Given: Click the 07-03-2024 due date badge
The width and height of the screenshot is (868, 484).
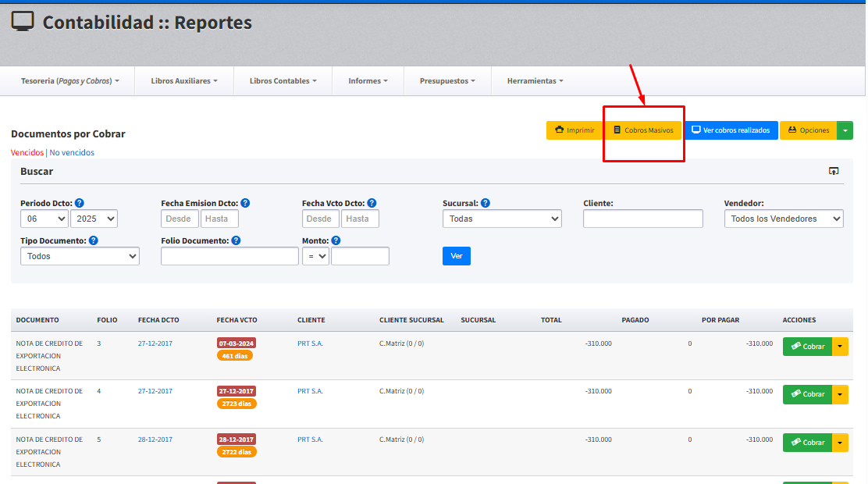Looking at the screenshot, I should (237, 343).
